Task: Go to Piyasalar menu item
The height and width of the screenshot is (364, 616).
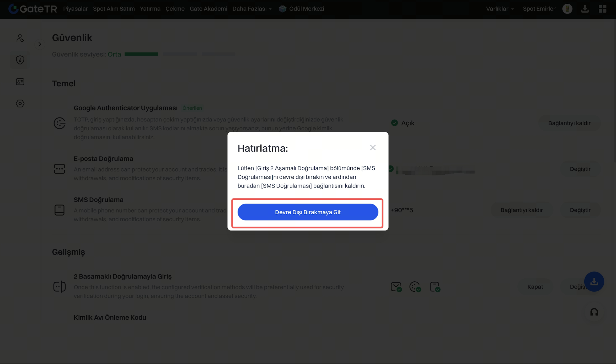Action: 75,9
